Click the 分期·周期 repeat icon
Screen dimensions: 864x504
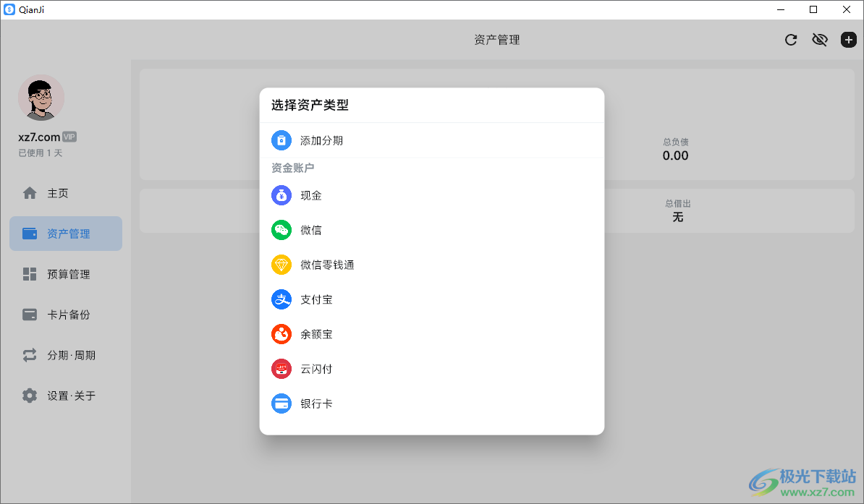tap(30, 355)
